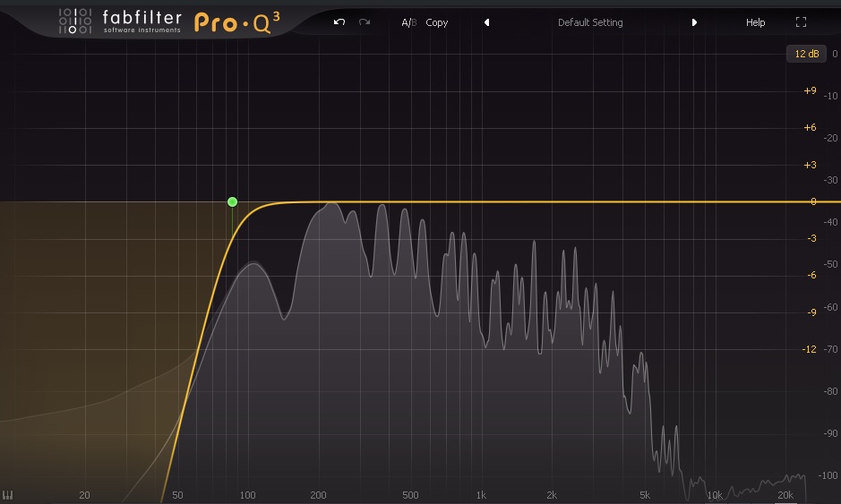This screenshot has height=504, width=841.
Task: Click the yellow EQ curve near 1k
Action: (481, 201)
